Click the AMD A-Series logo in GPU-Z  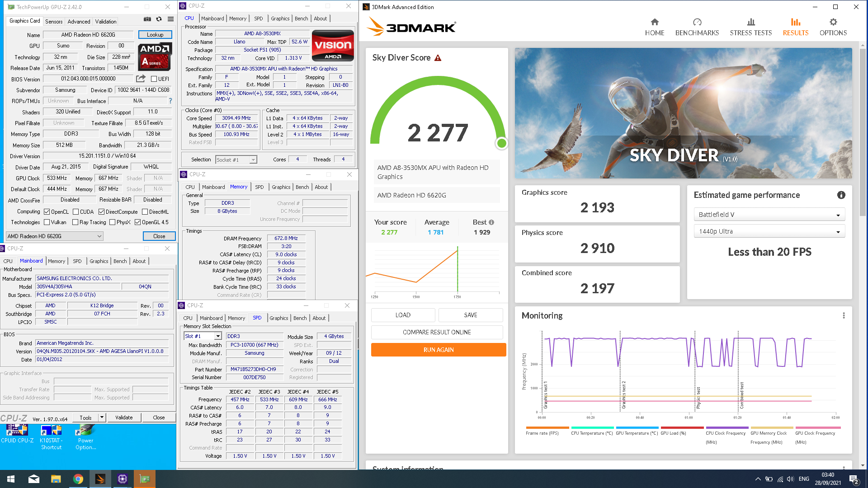(155, 56)
